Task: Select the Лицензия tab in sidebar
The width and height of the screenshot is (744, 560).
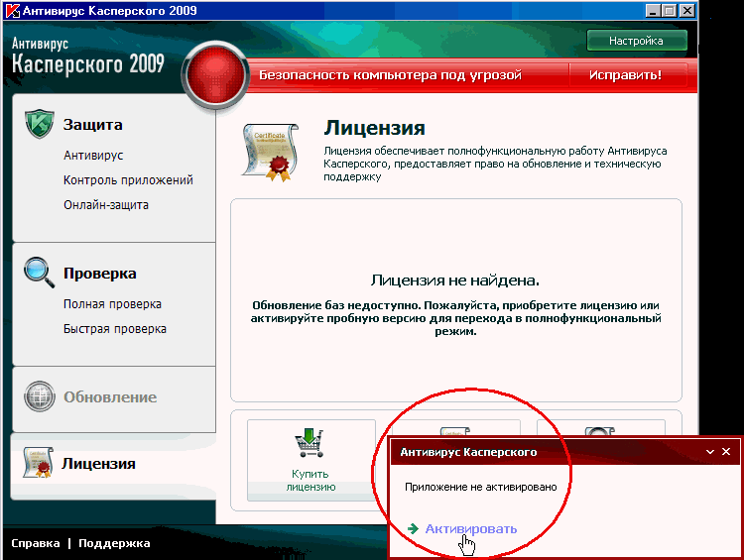Action: (x=114, y=465)
